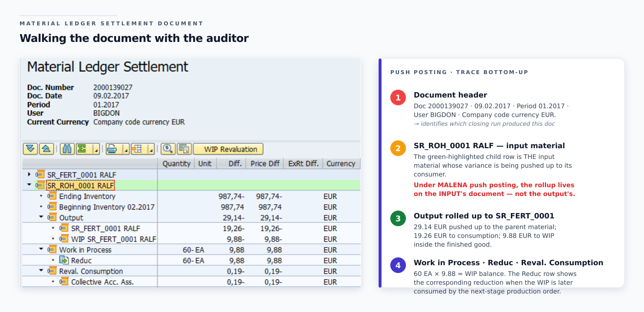Click the Currency column header

click(x=341, y=163)
